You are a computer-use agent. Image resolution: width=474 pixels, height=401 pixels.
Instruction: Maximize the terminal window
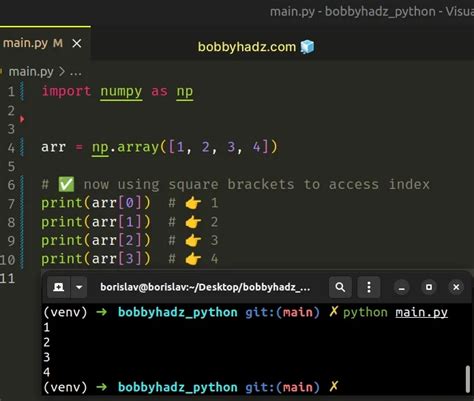[429, 287]
